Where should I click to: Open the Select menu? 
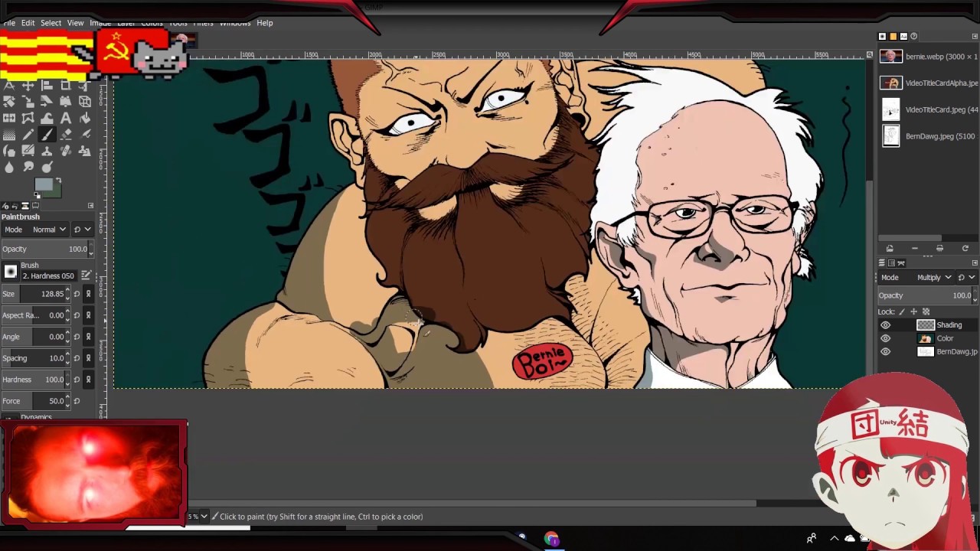coord(51,23)
